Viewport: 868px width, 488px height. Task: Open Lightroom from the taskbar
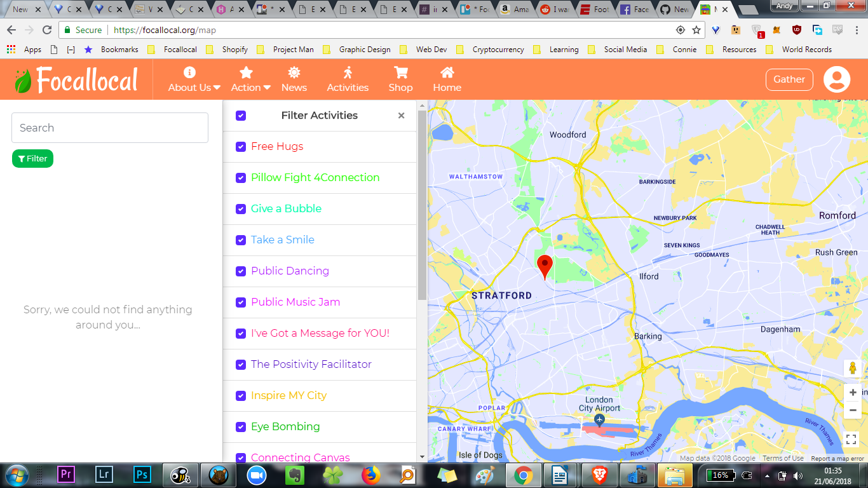(x=104, y=475)
